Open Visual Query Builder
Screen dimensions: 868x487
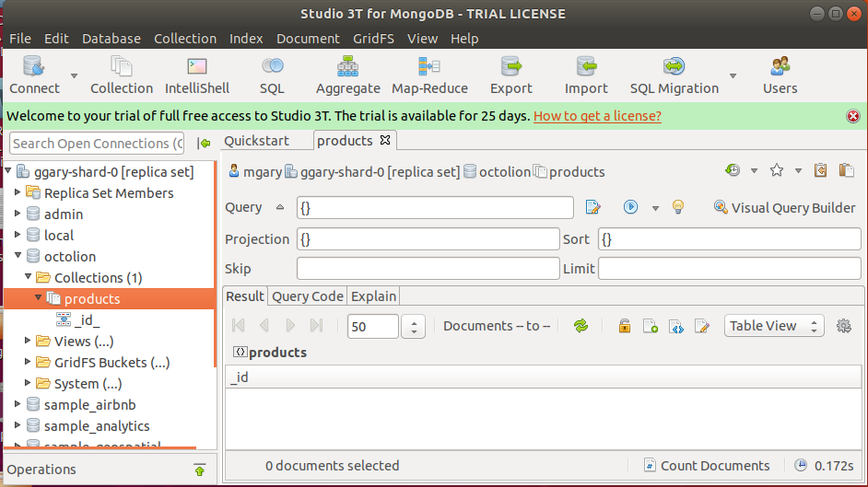(784, 208)
